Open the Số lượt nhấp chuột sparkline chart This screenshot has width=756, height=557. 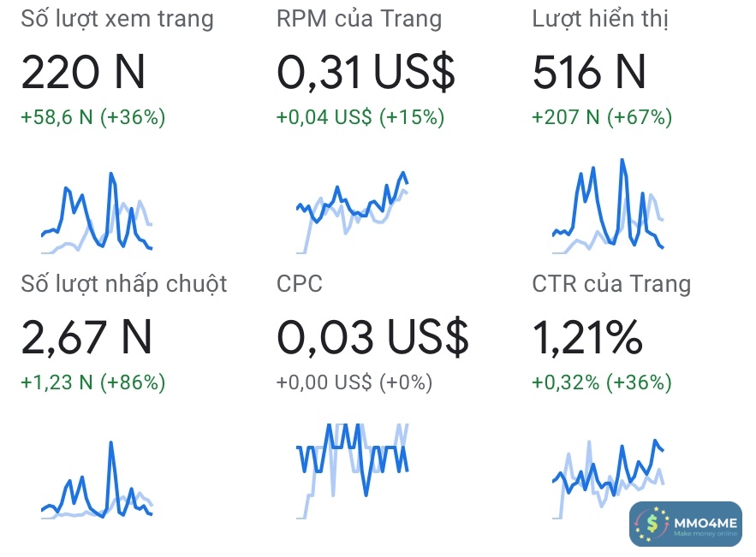pyautogui.click(x=97, y=481)
